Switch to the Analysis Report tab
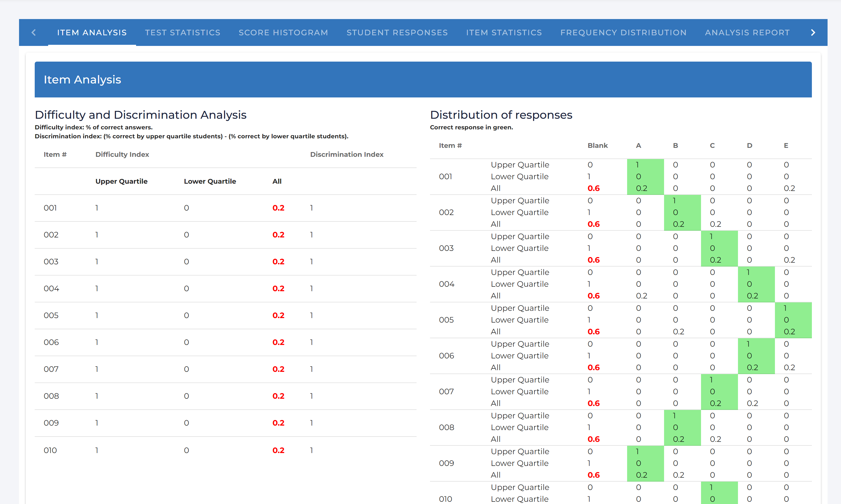The image size is (841, 504). pyautogui.click(x=747, y=32)
